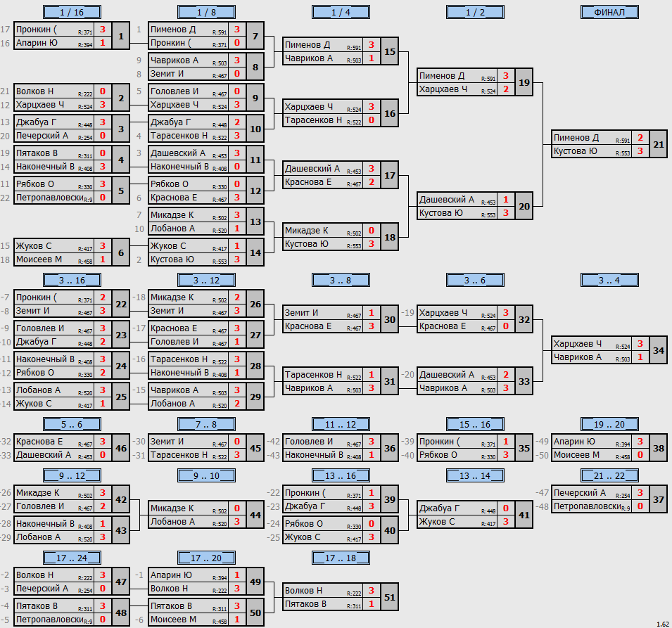Click the "3 .. 6" bracket header

click(x=475, y=280)
